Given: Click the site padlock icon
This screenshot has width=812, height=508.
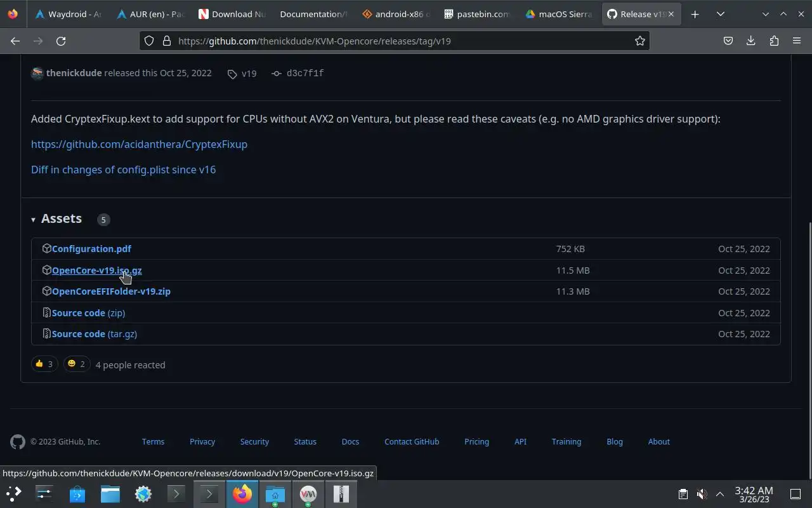Looking at the screenshot, I should coord(167,41).
